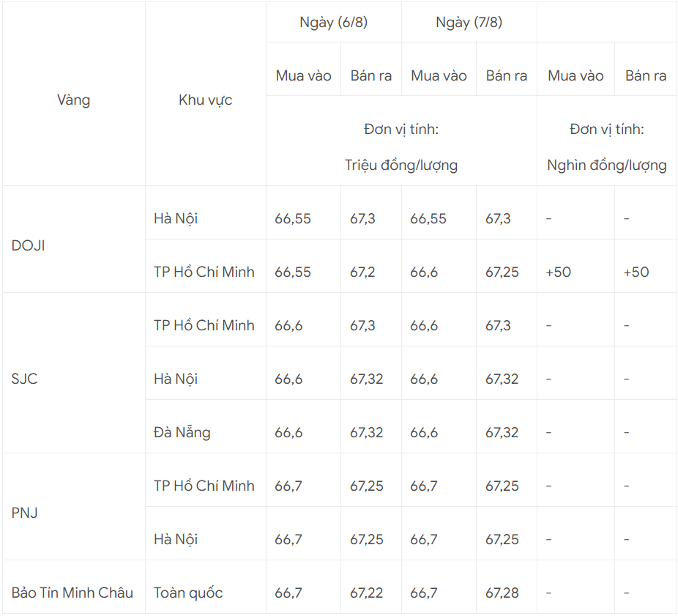Image resolution: width=678 pixels, height=616 pixels.
Task: Click the Hà Nội cell in PNJ group
Action: pyautogui.click(x=176, y=539)
